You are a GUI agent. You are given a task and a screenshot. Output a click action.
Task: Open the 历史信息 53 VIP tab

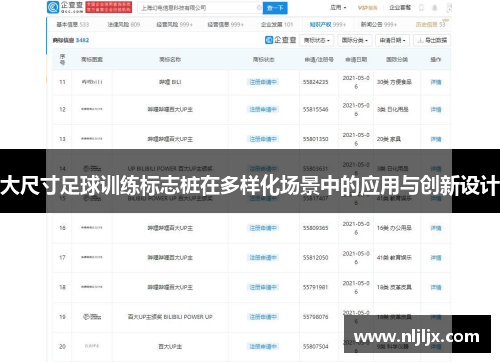point(431,24)
